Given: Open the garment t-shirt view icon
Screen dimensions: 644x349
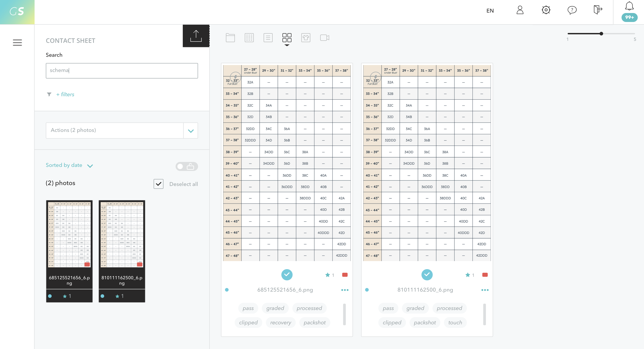Looking at the screenshot, I should click(x=306, y=38).
